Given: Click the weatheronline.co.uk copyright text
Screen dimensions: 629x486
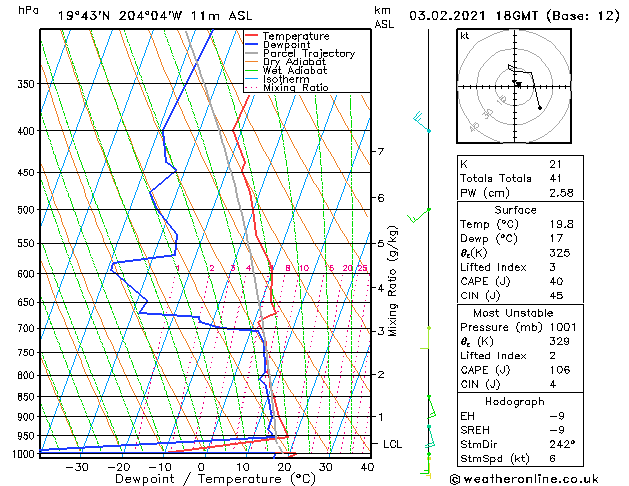Looking at the screenshot, I should pos(524,479).
